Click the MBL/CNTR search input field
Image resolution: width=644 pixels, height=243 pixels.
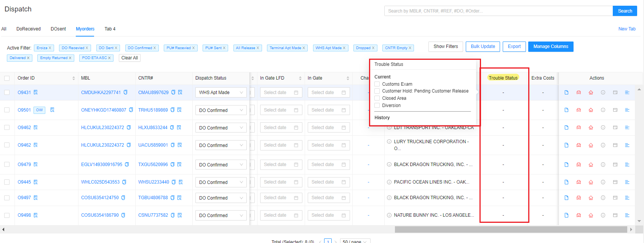[x=498, y=11]
